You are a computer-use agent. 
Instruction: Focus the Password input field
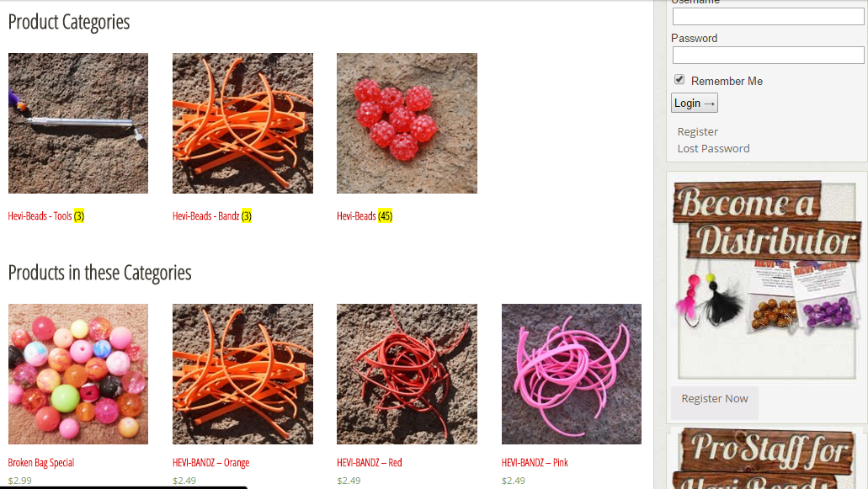pyautogui.click(x=768, y=56)
